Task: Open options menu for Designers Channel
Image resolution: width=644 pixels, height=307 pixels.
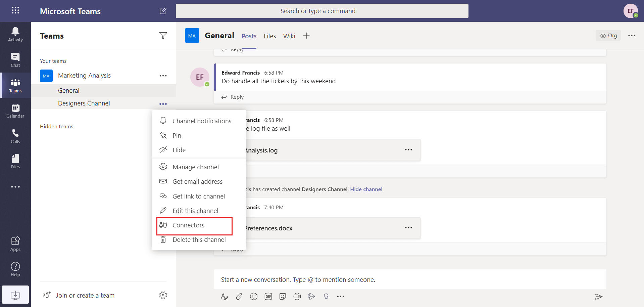Action: [163, 104]
